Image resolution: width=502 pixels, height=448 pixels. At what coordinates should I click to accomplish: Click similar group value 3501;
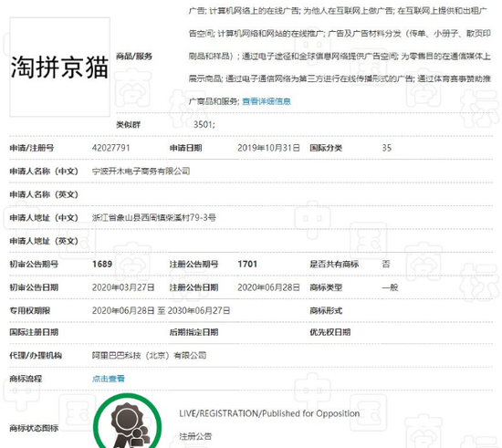204,124
